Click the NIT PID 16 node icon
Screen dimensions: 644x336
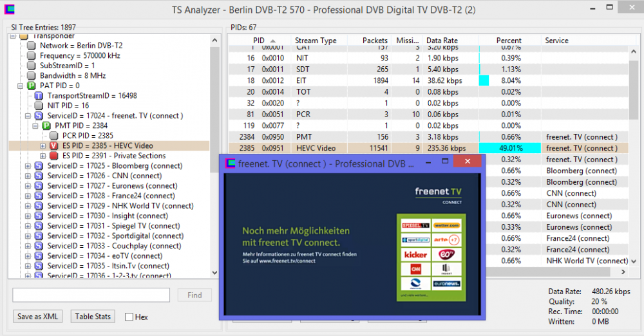tap(39, 106)
